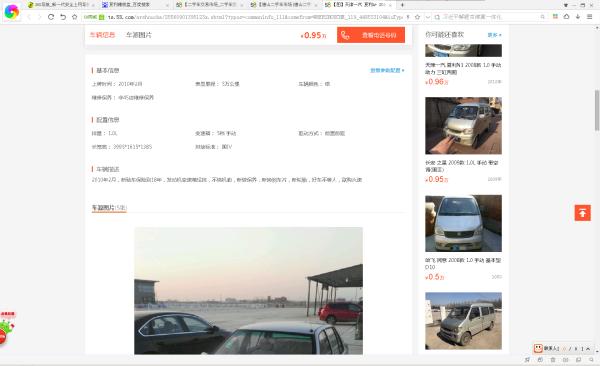Open the 0.5万 van listing title
Screen dimensions: 600x366
(463, 263)
